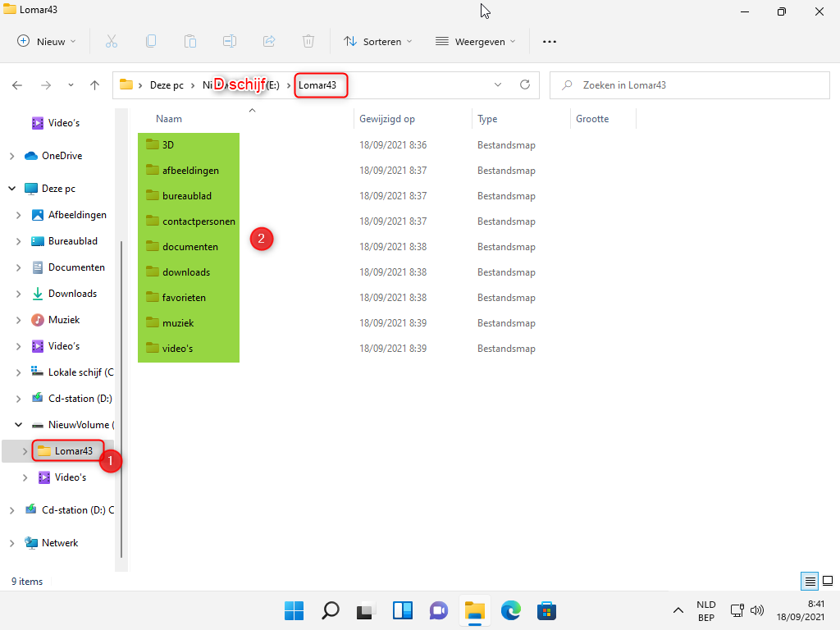840x630 pixels.
Task: Open Microsoft Edge from taskbar
Action: coord(510,610)
